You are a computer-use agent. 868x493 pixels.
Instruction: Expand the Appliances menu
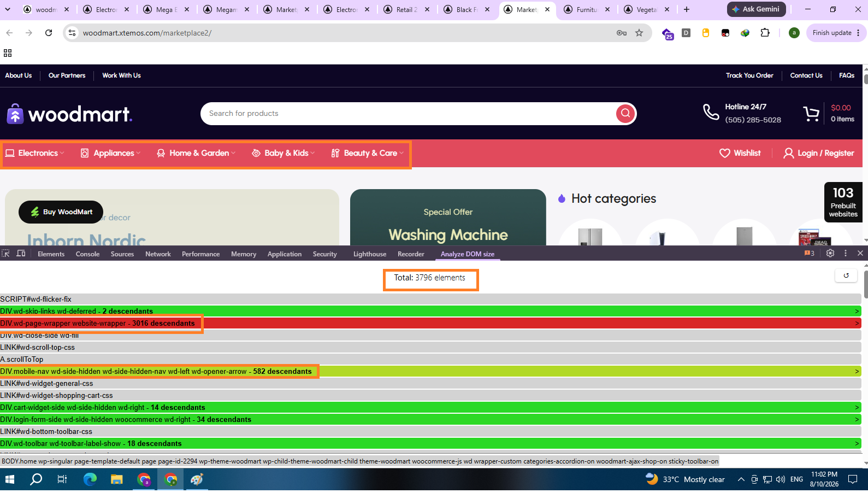pyautogui.click(x=110, y=154)
